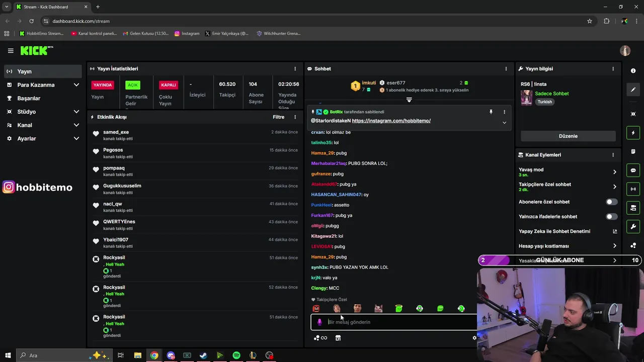
Task: Open Steam from the taskbar
Action: (203, 355)
